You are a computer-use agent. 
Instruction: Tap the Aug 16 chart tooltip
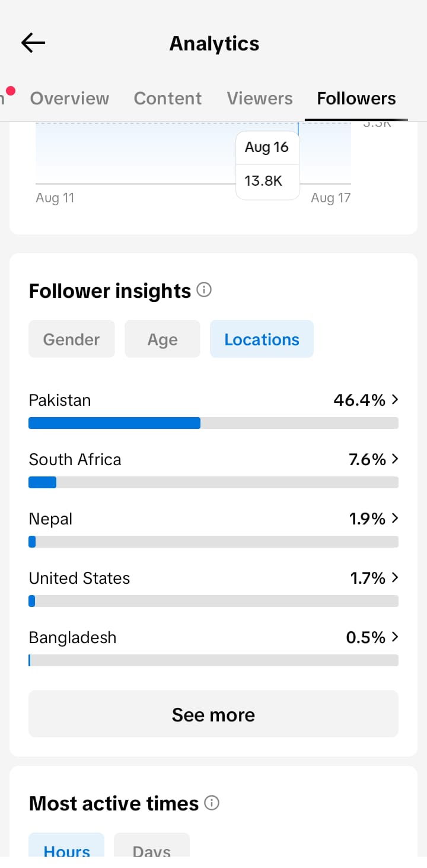pos(267,165)
